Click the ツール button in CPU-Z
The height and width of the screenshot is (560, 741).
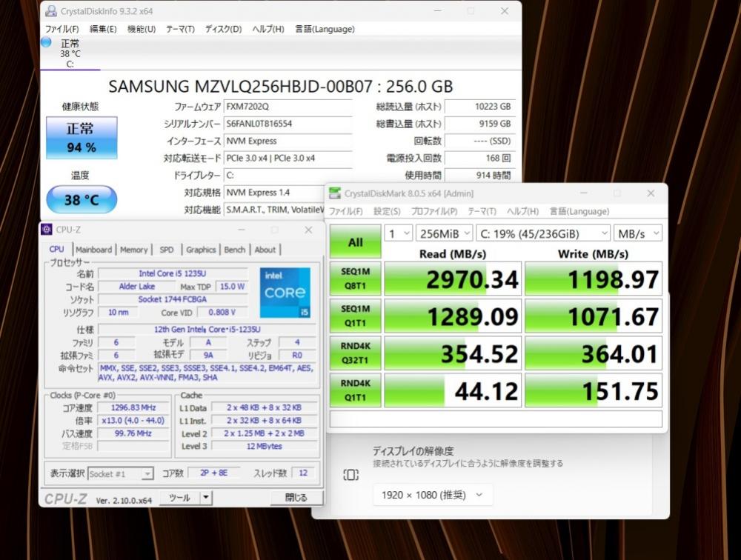click(180, 498)
